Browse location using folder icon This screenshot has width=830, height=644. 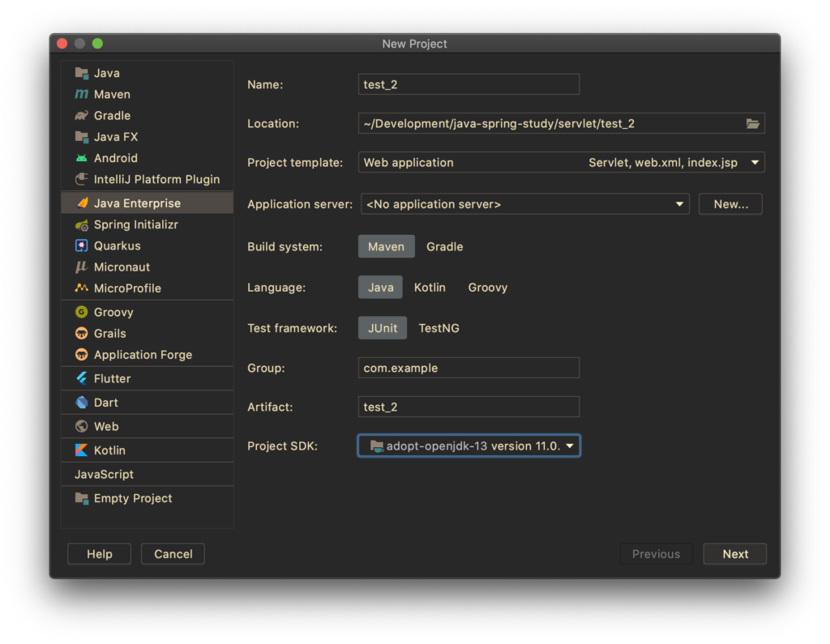pyautogui.click(x=753, y=124)
